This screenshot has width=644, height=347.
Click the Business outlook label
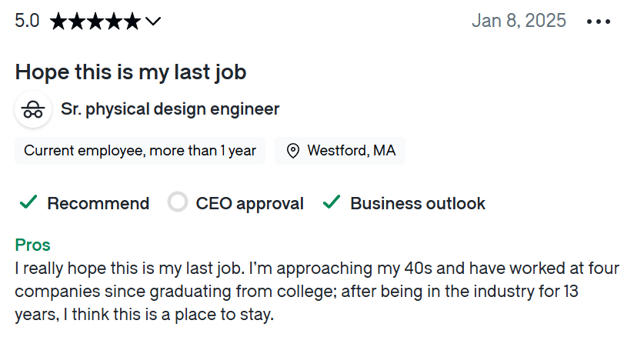pyautogui.click(x=418, y=204)
